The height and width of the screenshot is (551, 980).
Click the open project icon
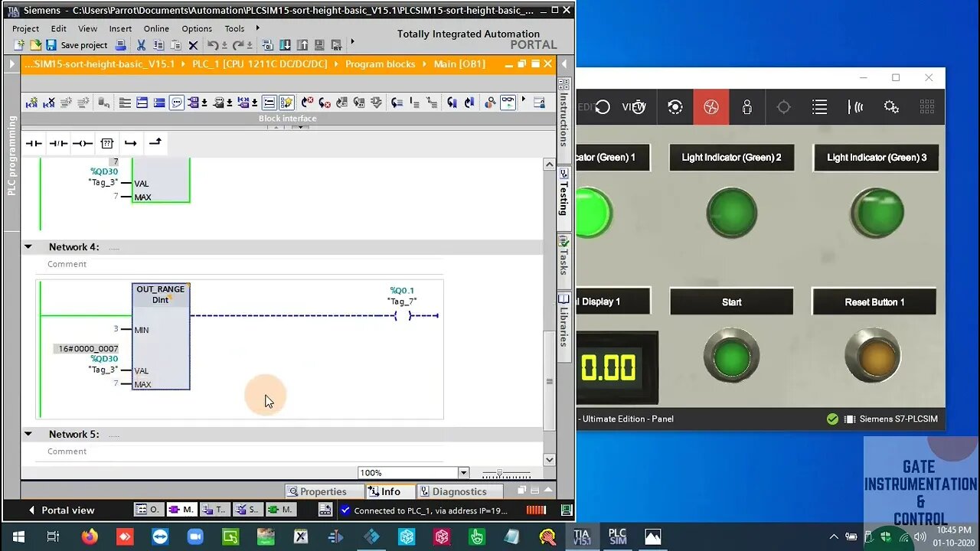(x=36, y=45)
